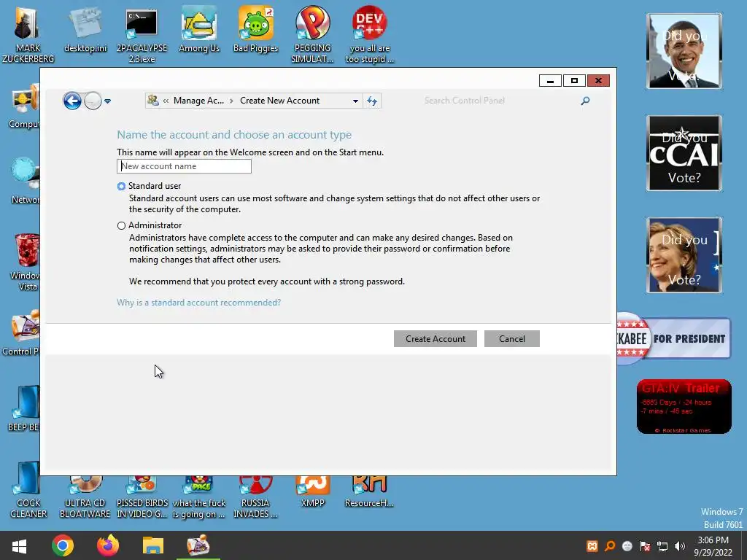Viewport: 747px width, 560px height.
Task: Click the greyed forward navigation arrow
Action: [93, 101]
